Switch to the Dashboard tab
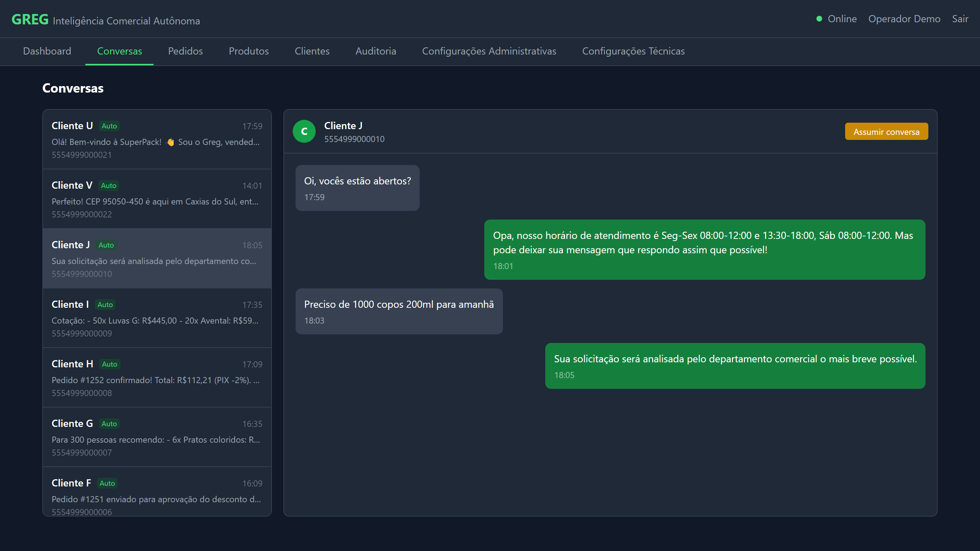980x551 pixels. (47, 51)
